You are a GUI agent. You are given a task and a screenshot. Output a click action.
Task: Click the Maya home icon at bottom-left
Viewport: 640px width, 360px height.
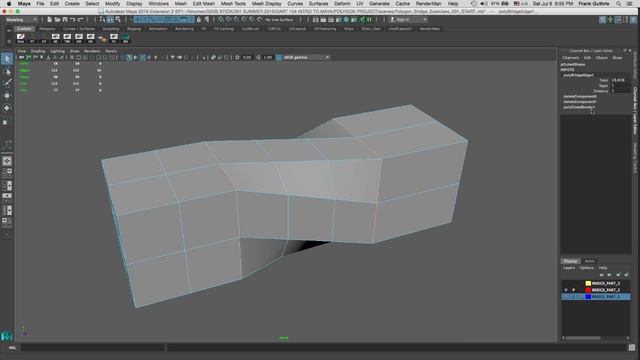click(x=7, y=336)
